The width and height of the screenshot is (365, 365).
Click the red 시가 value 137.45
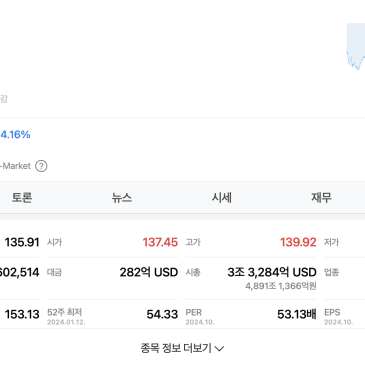click(x=160, y=242)
